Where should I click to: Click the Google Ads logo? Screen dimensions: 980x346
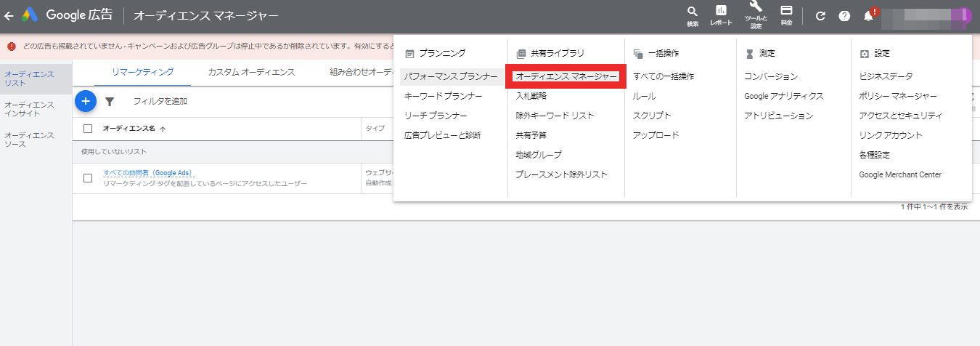(x=30, y=15)
